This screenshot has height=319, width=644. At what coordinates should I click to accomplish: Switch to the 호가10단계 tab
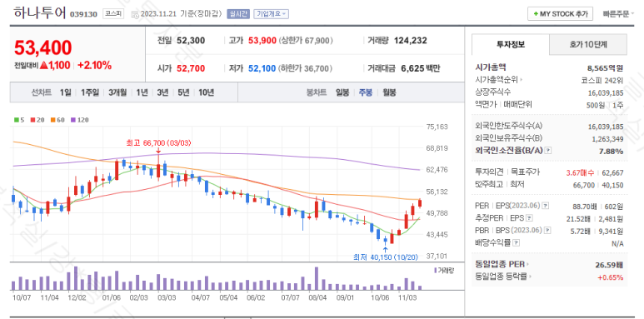(588, 44)
